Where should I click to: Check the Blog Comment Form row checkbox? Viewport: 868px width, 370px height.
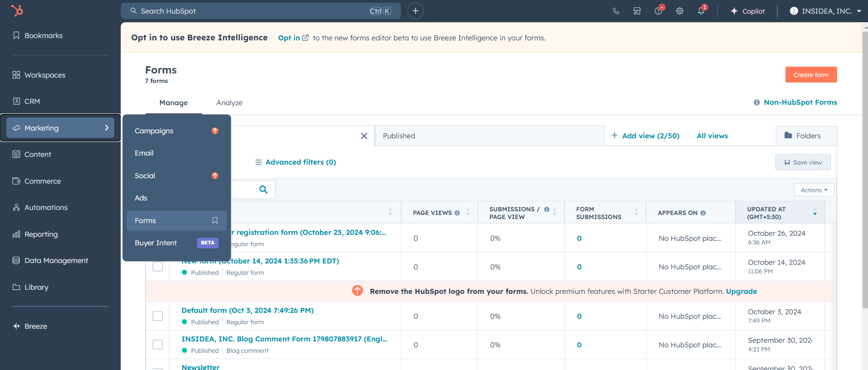pos(157,345)
